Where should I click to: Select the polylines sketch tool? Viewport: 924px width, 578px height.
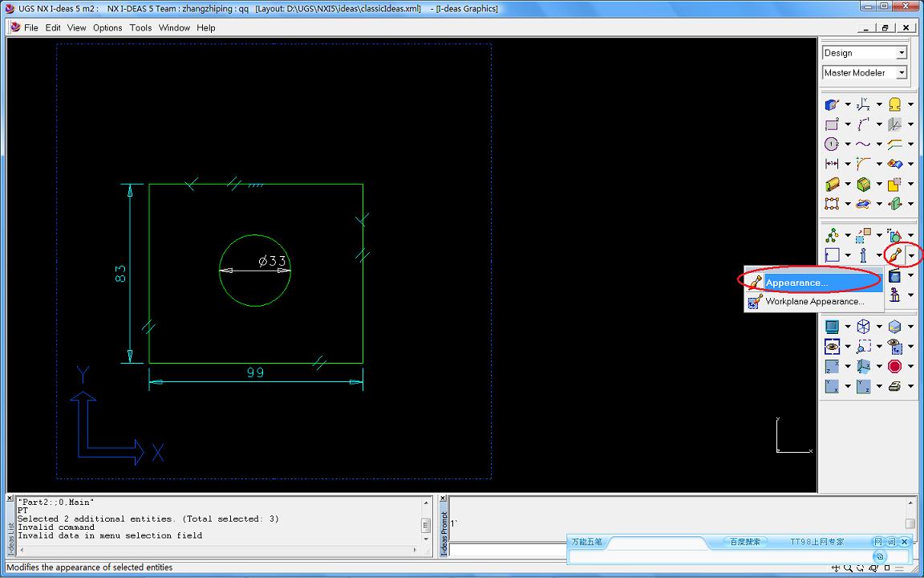[x=863, y=124]
